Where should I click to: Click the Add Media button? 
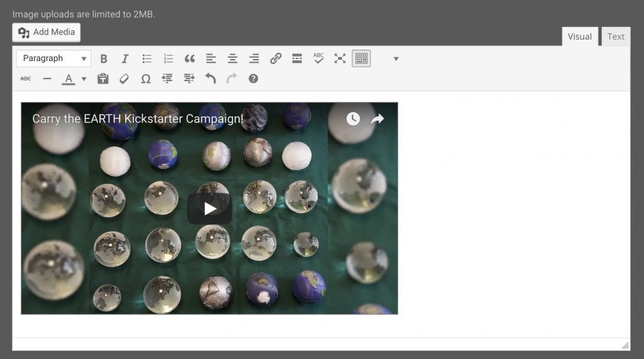click(46, 33)
